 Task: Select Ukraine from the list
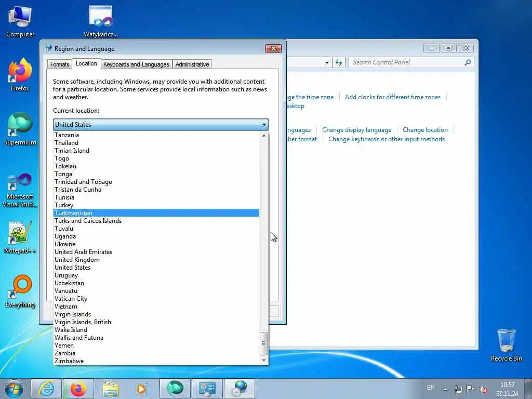click(x=156, y=244)
